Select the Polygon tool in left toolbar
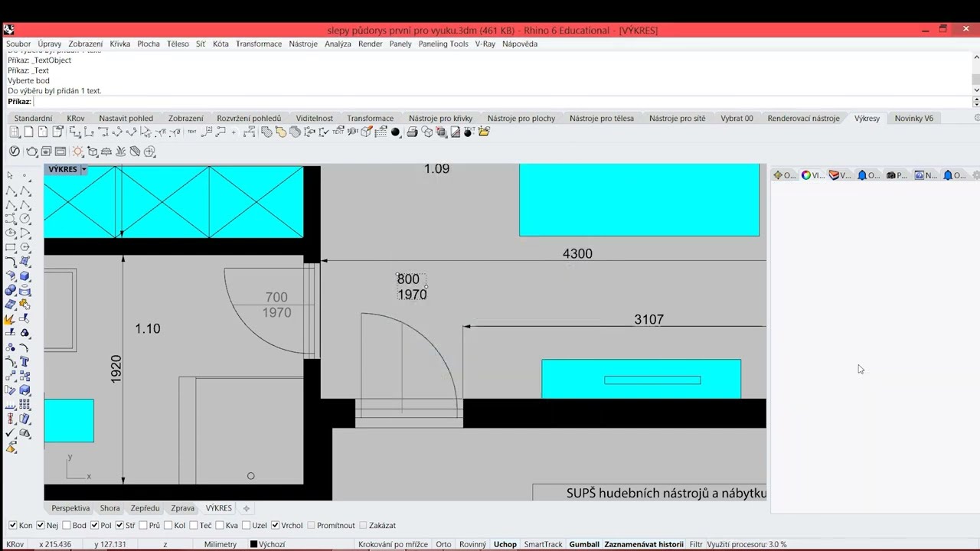Image resolution: width=980 pixels, height=551 pixels. (25, 247)
